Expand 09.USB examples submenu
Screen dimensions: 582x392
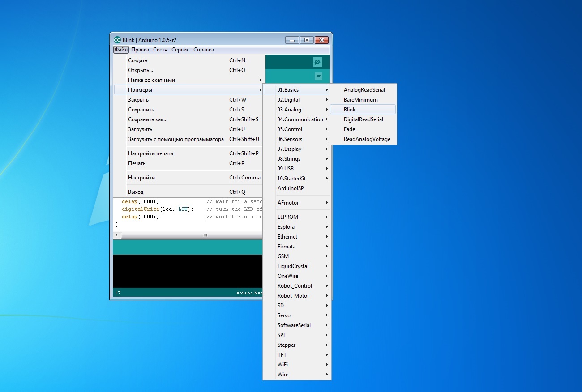click(297, 169)
